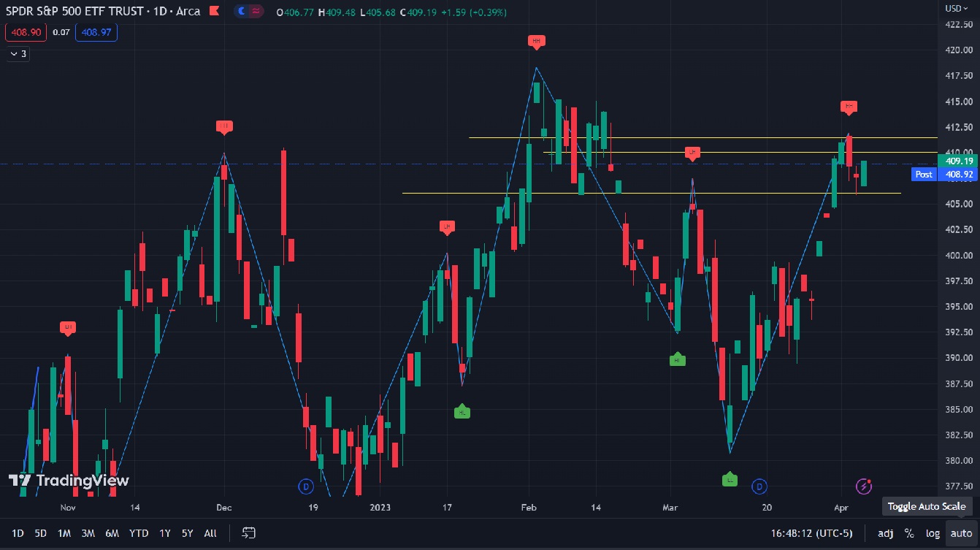The height and width of the screenshot is (550, 980).
Task: Select the green pivot label at January low
Action: point(462,412)
